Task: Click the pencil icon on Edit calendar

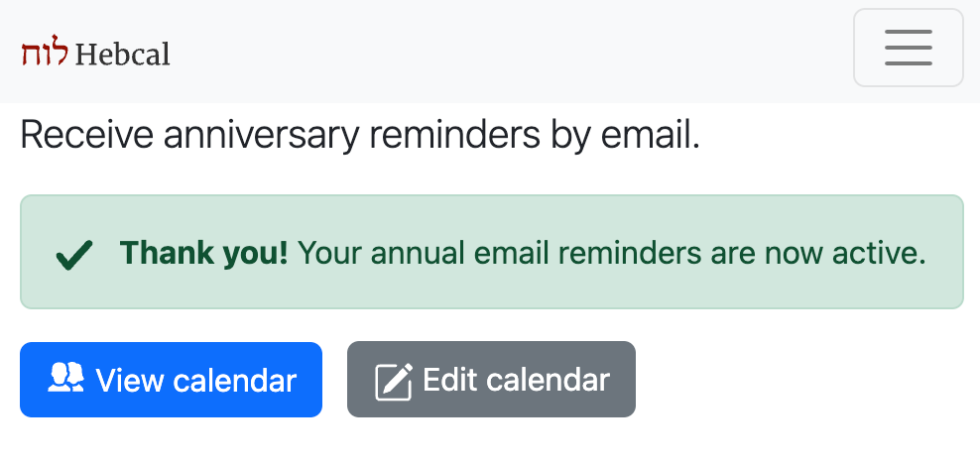Action: [393, 381]
